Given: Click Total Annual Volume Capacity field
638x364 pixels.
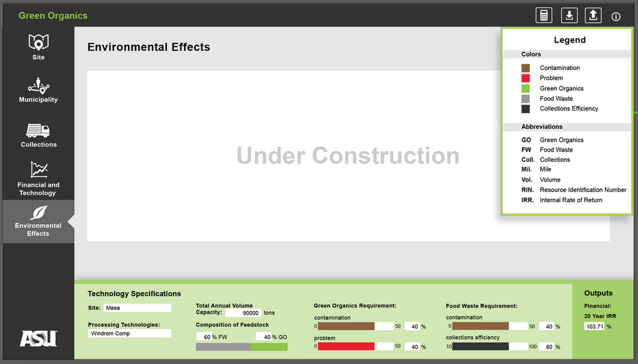Looking at the screenshot, I should click(243, 313).
